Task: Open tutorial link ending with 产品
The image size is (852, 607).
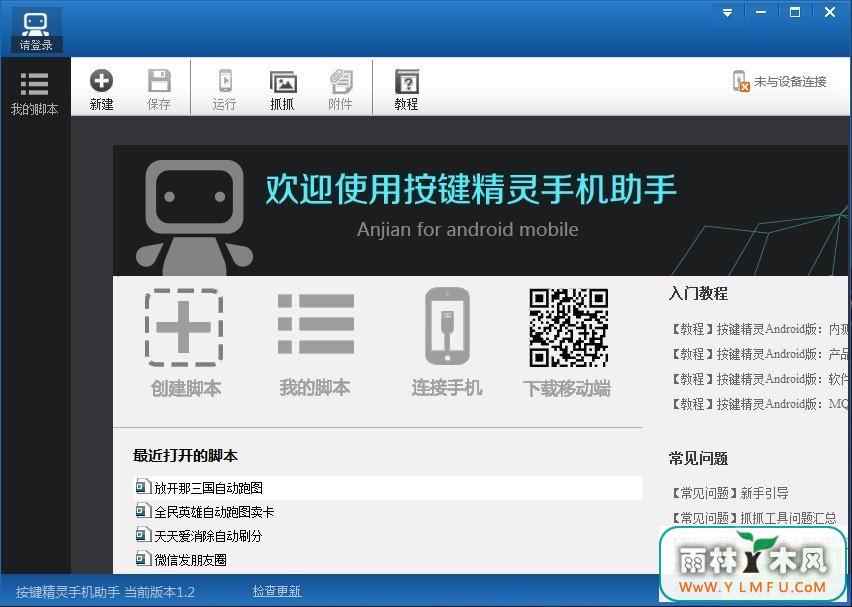Action: [x=759, y=354]
